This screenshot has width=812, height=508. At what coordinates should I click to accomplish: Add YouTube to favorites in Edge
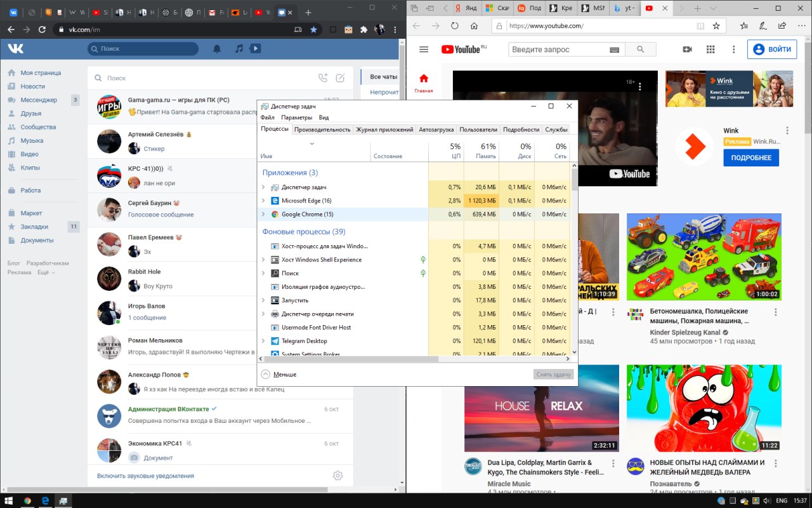pos(716,26)
